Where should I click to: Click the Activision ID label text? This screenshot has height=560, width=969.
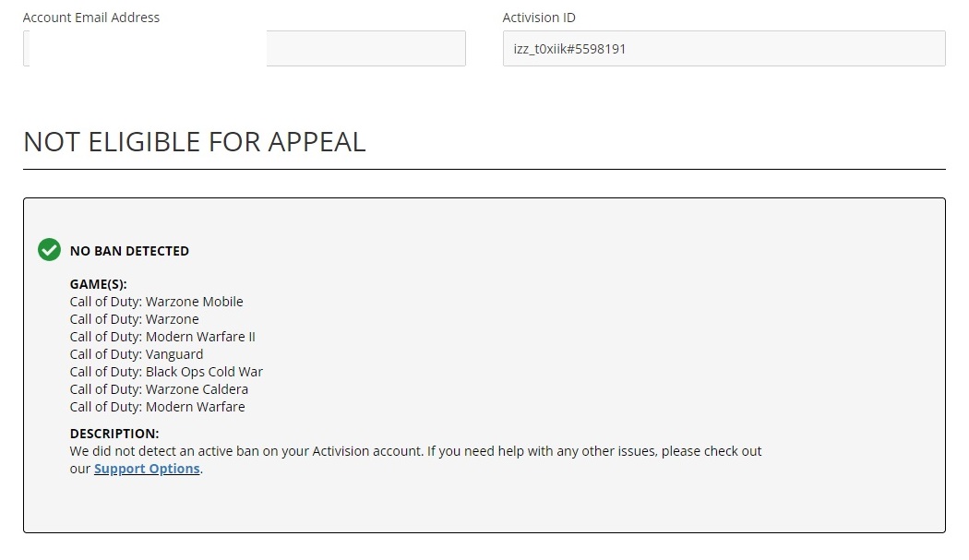point(539,18)
